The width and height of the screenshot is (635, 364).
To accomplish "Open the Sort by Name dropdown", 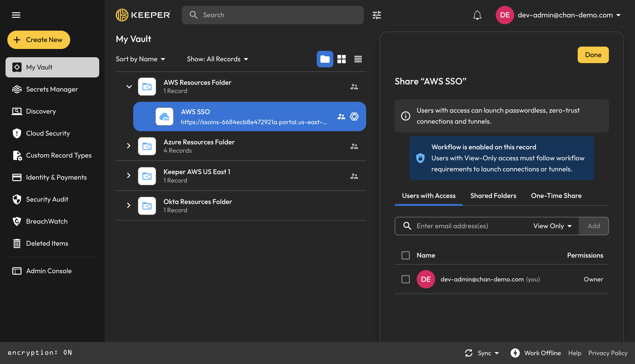I will click(x=140, y=59).
